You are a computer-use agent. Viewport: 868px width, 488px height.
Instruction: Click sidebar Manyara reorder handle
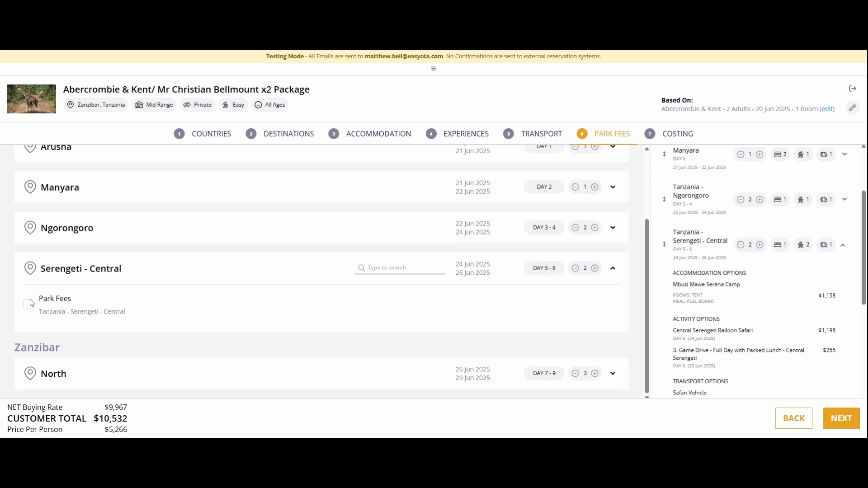(664, 154)
